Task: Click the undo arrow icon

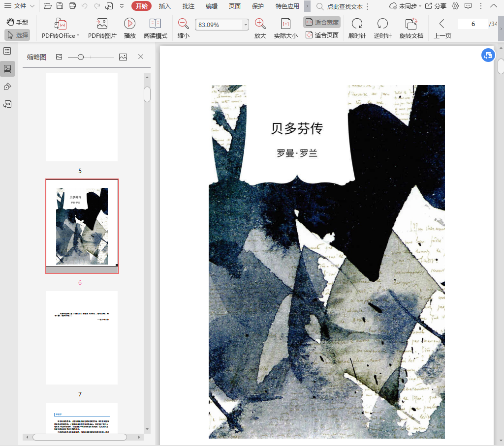Action: [x=85, y=6]
